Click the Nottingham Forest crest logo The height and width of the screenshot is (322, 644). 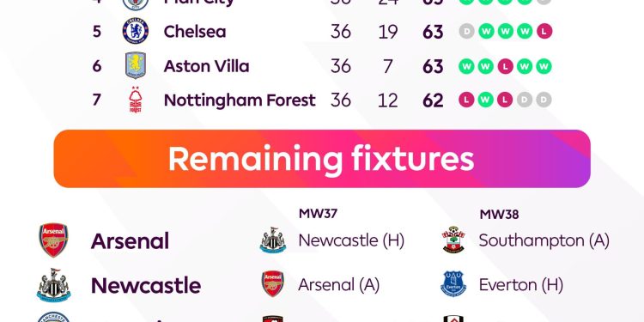click(x=135, y=100)
